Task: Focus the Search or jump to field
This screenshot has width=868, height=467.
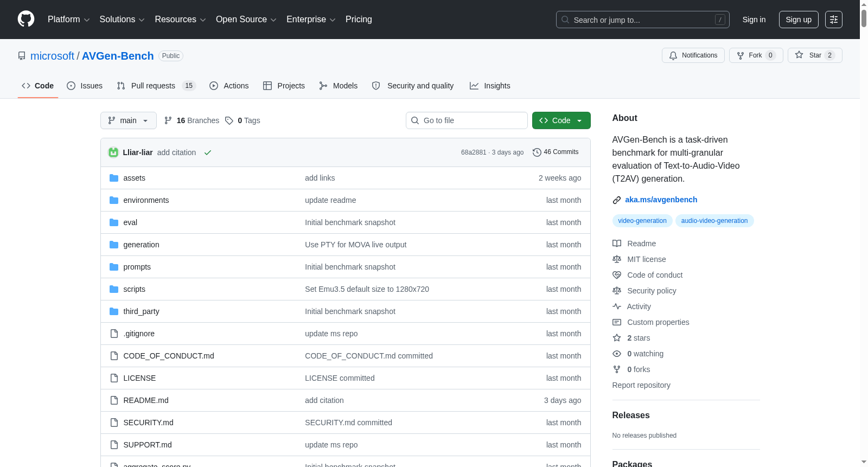Action: [x=643, y=20]
